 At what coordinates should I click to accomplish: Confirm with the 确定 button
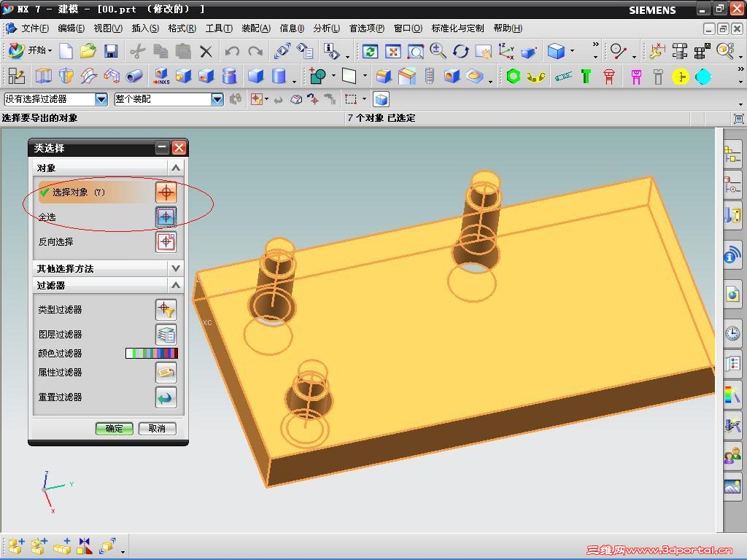[115, 429]
